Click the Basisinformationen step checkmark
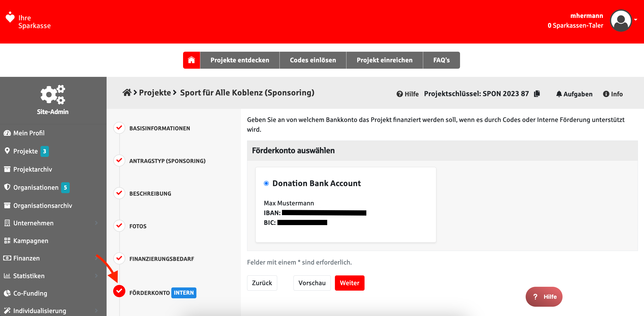 click(119, 128)
